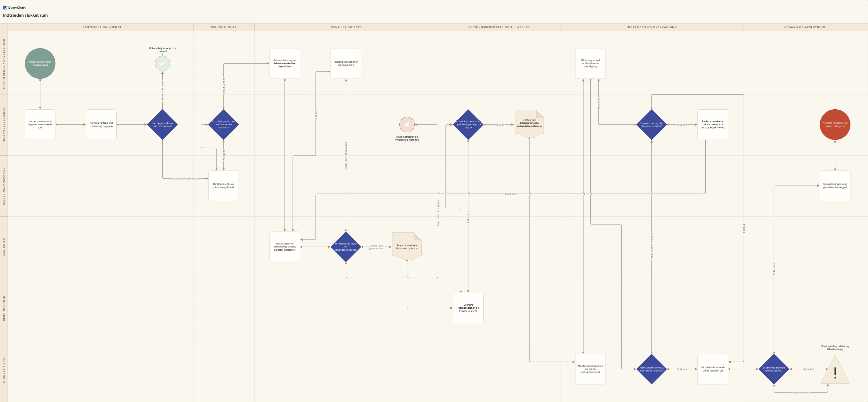Screen dimensions: 868x402
Task: Click the red X reject node
Action: tap(407, 124)
